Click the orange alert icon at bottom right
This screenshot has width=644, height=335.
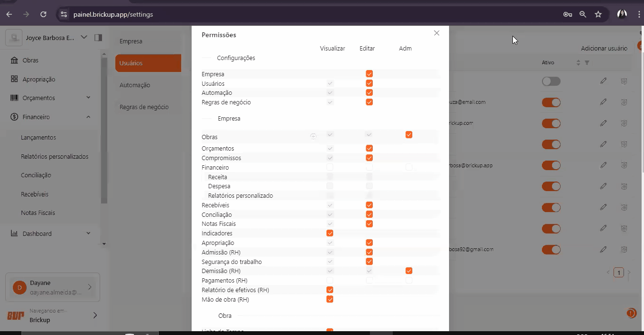(x=631, y=313)
